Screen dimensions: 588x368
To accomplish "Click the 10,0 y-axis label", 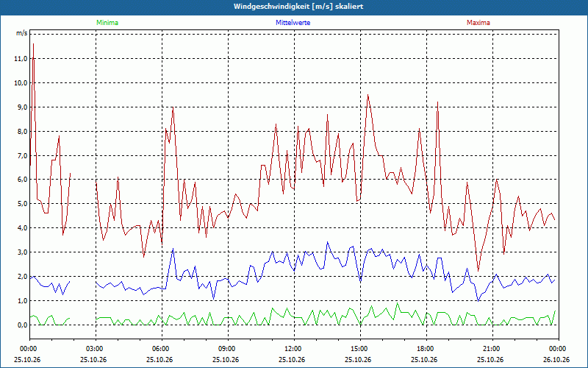I will [21, 83].
